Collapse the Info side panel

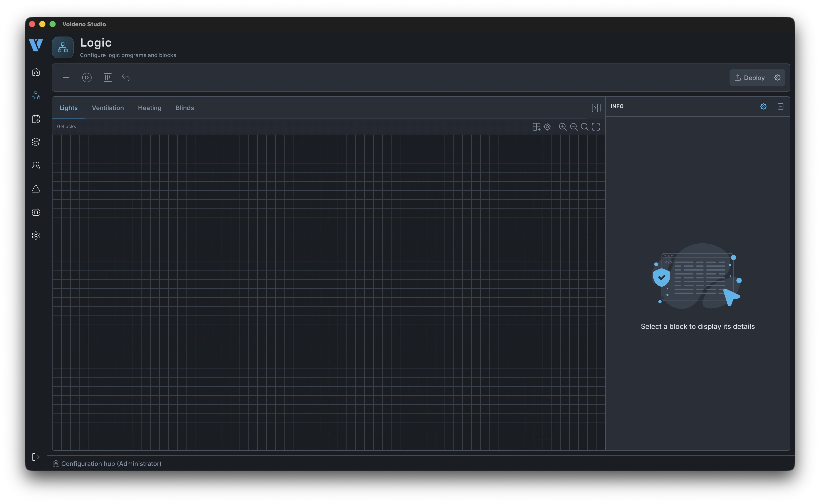(x=596, y=108)
